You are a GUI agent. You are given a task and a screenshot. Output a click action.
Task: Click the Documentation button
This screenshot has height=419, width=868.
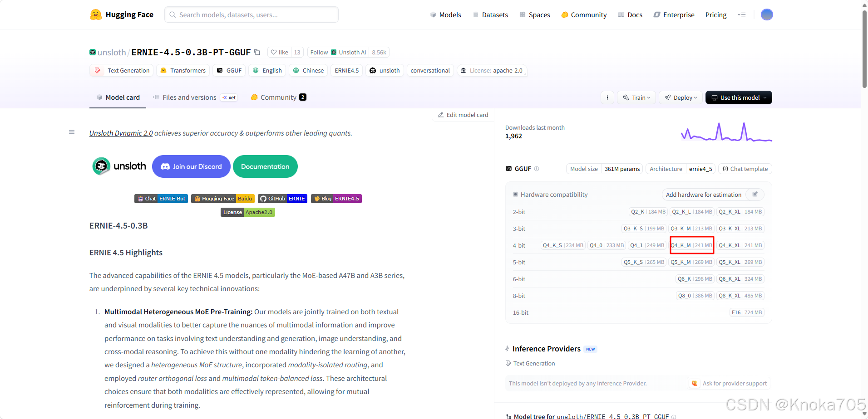(265, 166)
